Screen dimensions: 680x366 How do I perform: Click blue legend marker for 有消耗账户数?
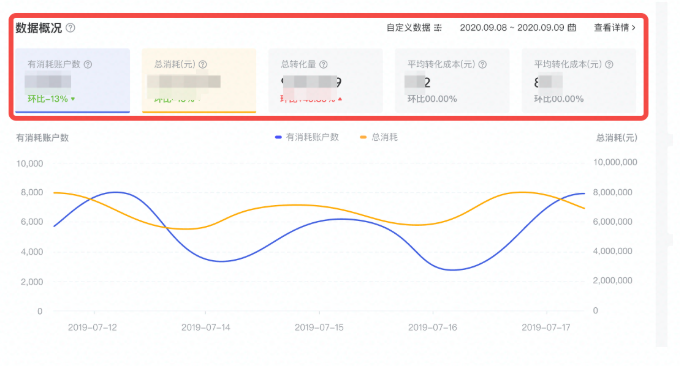click(278, 137)
